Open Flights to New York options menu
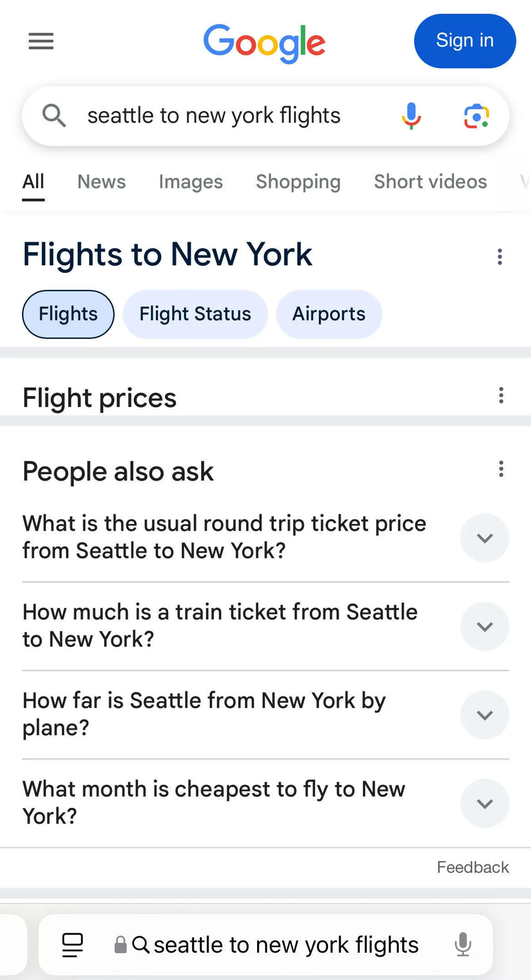Screen dimensions: 531x980 coord(500,257)
